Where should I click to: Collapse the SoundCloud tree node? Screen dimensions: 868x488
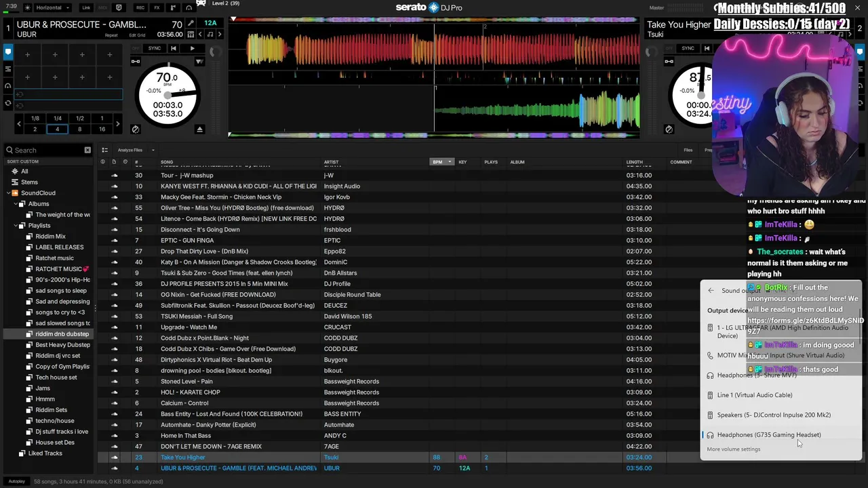click(9, 193)
